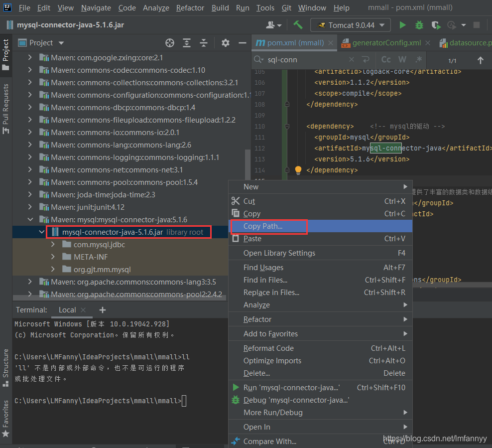This screenshot has height=448, width=492.
Task: Click the stop square icon
Action: (476, 25)
